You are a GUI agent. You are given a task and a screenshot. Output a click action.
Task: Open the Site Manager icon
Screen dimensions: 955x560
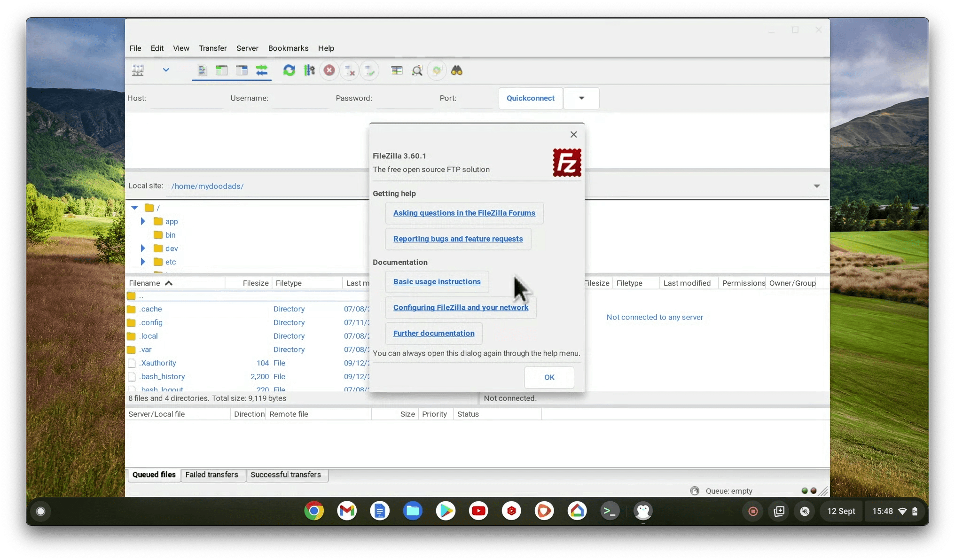[138, 70]
